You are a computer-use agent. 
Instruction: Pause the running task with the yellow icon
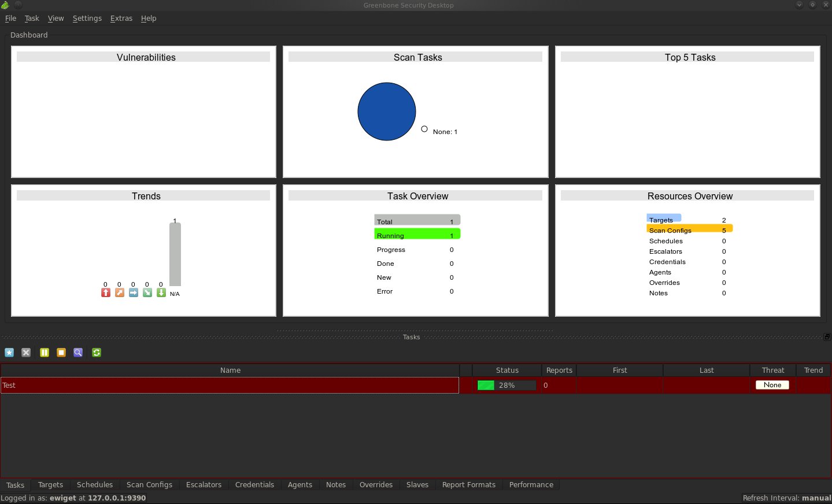pyautogui.click(x=45, y=353)
